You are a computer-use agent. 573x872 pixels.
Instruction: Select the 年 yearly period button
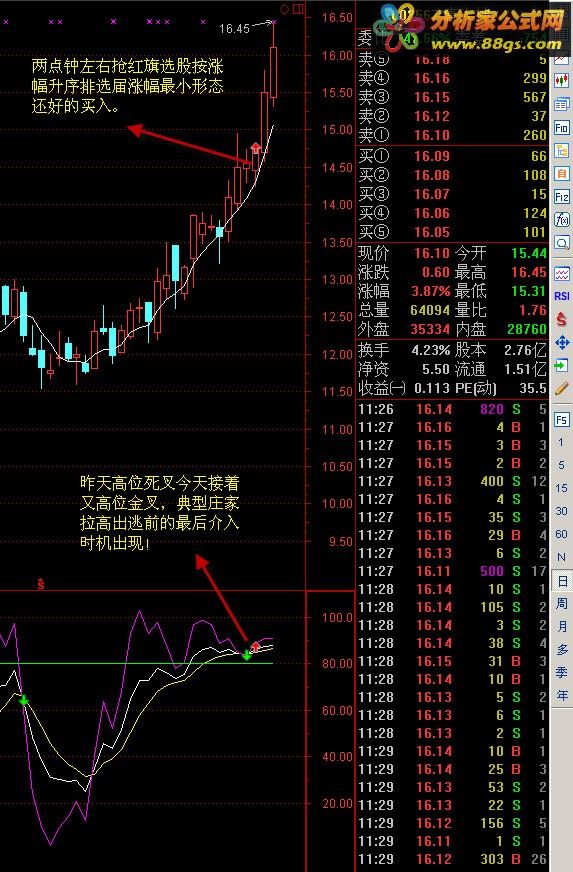tap(561, 695)
